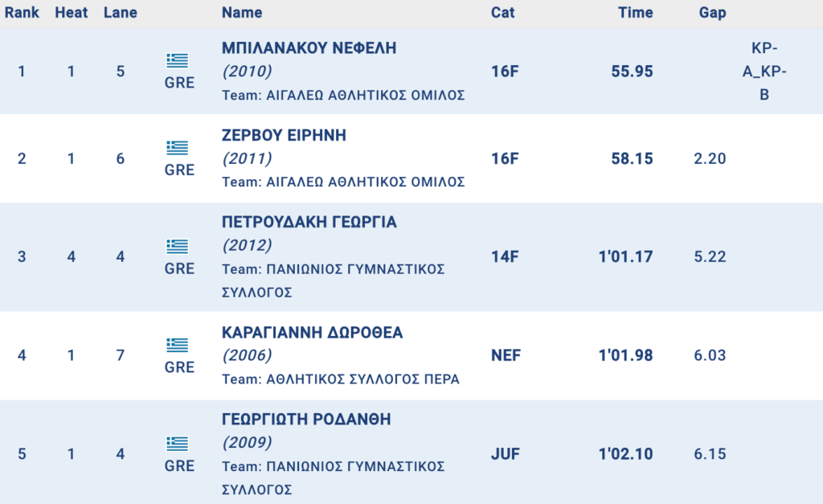Sort results by the Rank column header
This screenshot has width=823, height=504.
pos(22,13)
